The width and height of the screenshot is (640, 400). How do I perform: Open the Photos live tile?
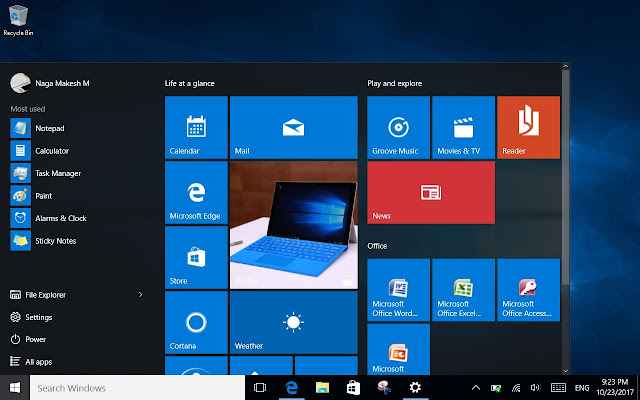point(294,225)
